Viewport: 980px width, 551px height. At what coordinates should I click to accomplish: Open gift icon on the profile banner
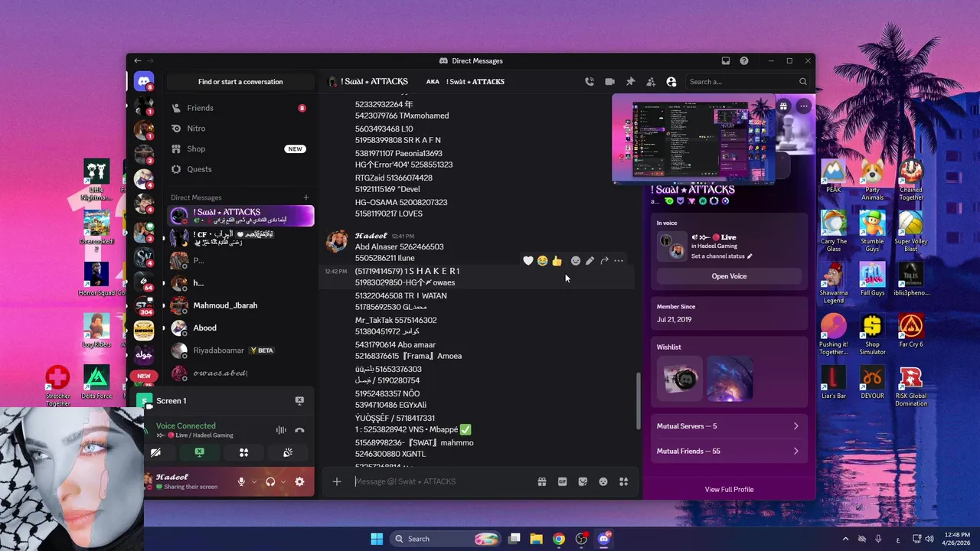click(783, 106)
